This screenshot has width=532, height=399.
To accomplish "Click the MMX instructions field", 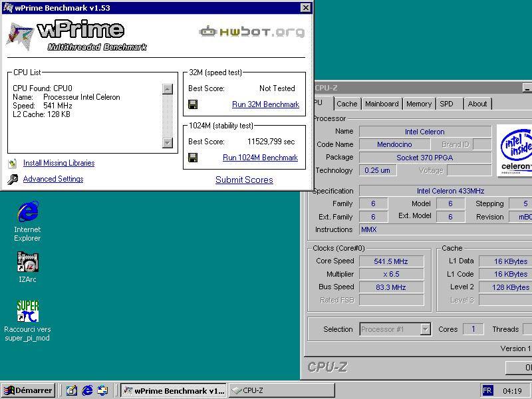I will [446, 229].
